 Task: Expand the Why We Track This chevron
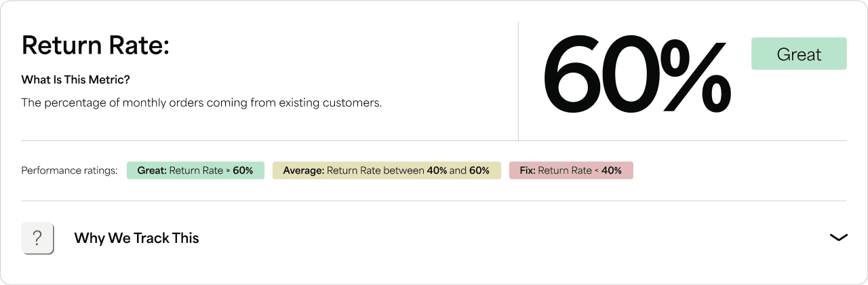[838, 237]
